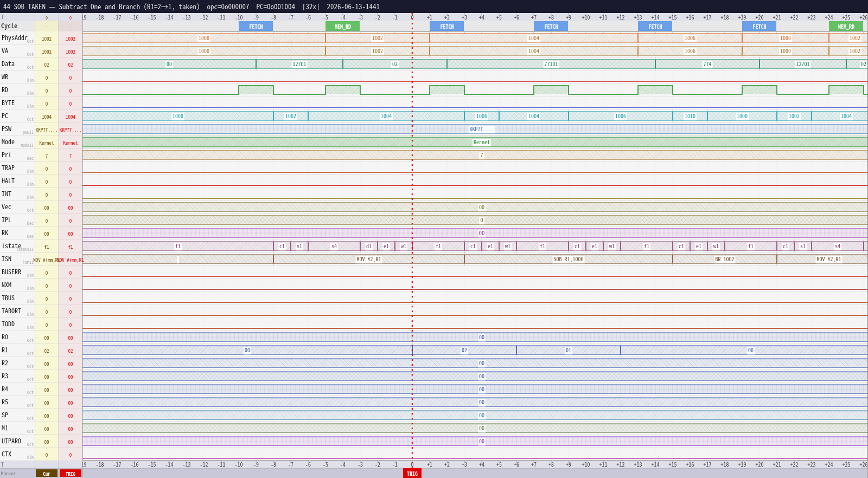This screenshot has height=478, width=868.
Task: Click the Data value 77101 segment
Action: pos(551,64)
